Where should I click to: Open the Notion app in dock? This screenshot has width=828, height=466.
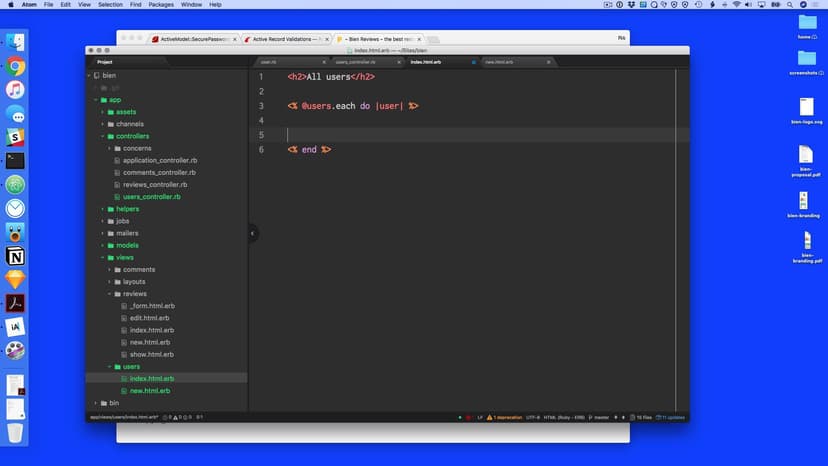click(x=15, y=256)
